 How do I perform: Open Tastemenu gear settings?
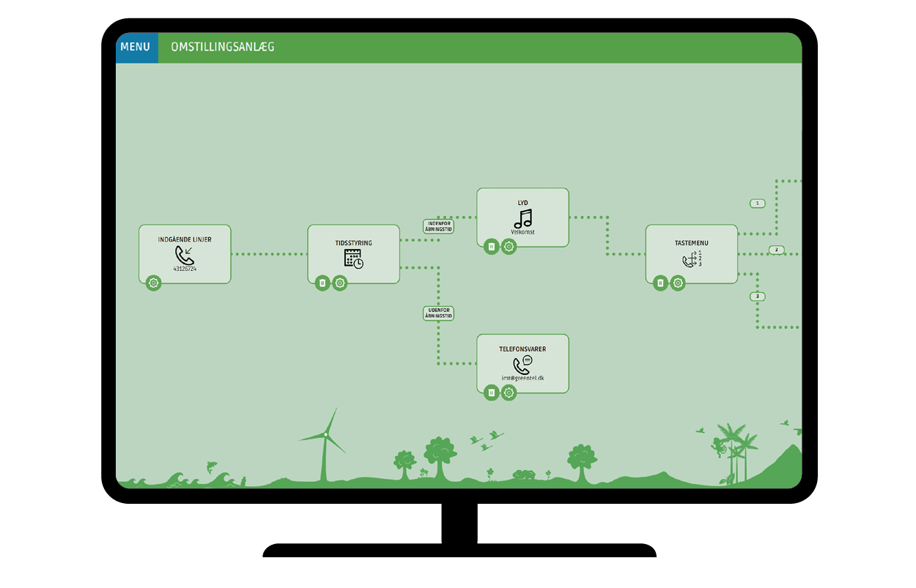point(678,283)
